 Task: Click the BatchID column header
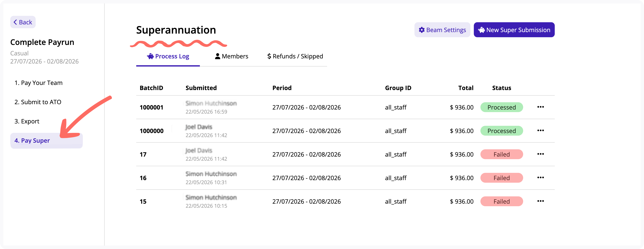(152, 88)
